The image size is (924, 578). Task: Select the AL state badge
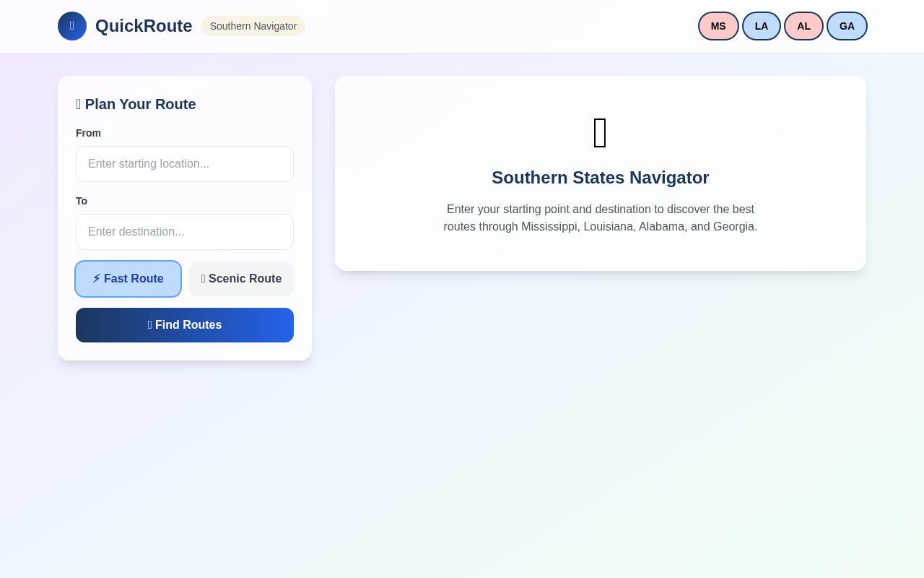click(803, 26)
